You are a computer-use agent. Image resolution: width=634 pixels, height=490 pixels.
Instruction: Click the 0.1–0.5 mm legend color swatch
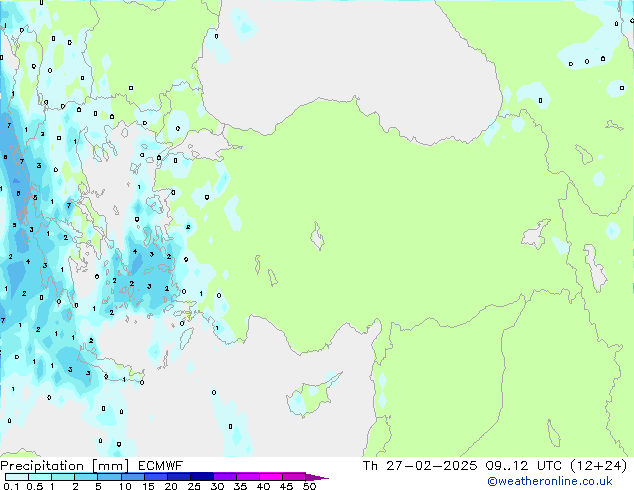[17, 477]
